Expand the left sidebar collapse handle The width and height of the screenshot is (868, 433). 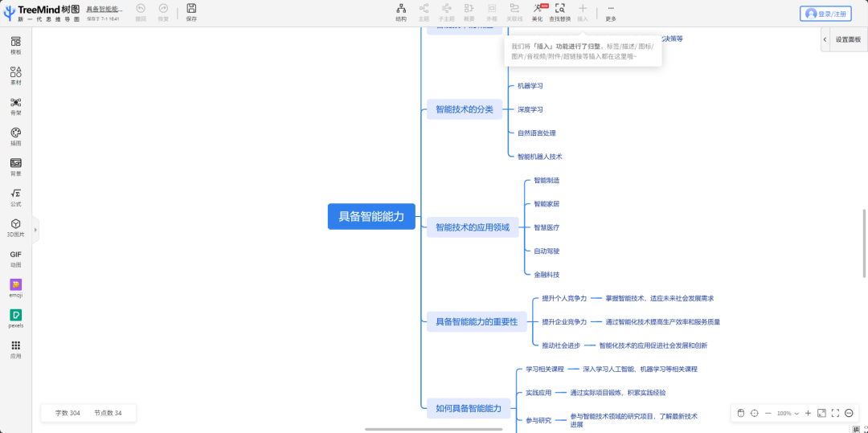coord(35,230)
